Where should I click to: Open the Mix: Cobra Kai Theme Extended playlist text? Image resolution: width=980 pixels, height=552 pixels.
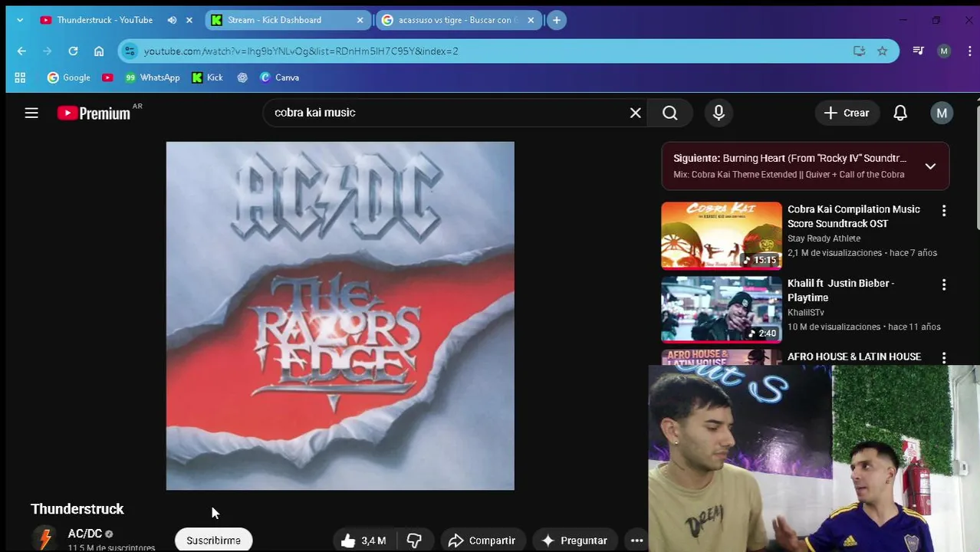pyautogui.click(x=789, y=175)
